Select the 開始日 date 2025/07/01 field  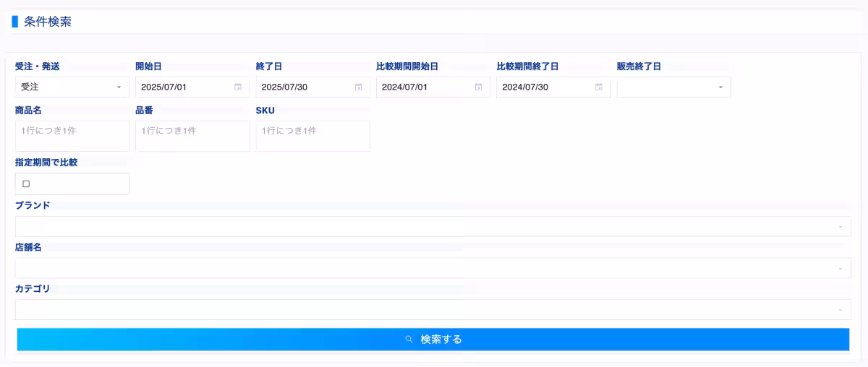(x=181, y=87)
